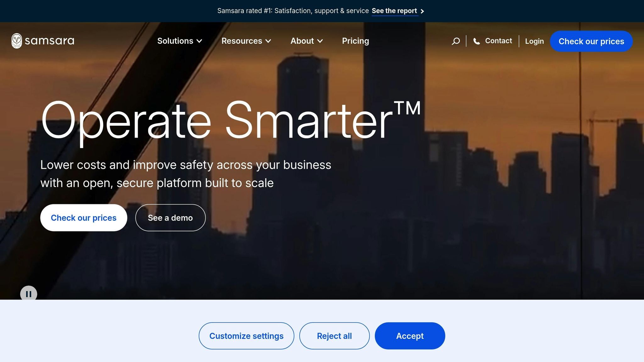Click the Contact link in header
Viewport: 644px width, 362px height.
point(498,41)
